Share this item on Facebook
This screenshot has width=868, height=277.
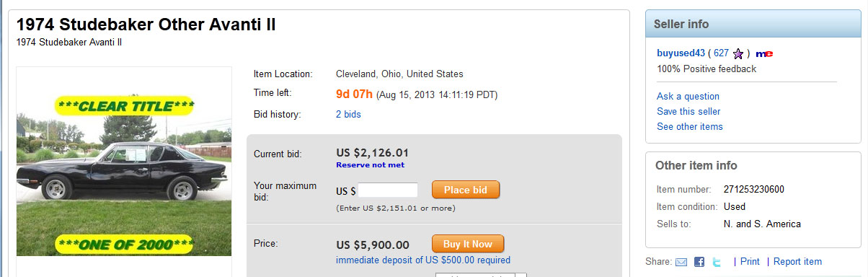coord(699,262)
